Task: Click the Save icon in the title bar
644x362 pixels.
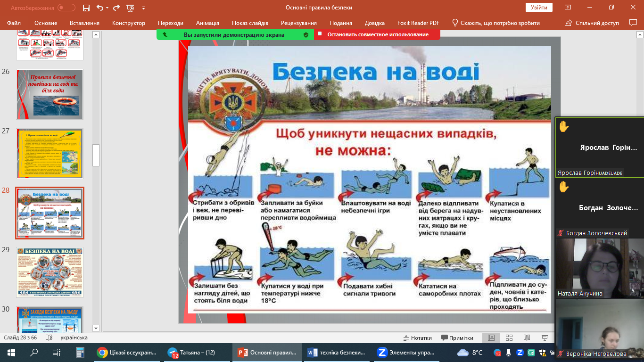Action: [86, 8]
